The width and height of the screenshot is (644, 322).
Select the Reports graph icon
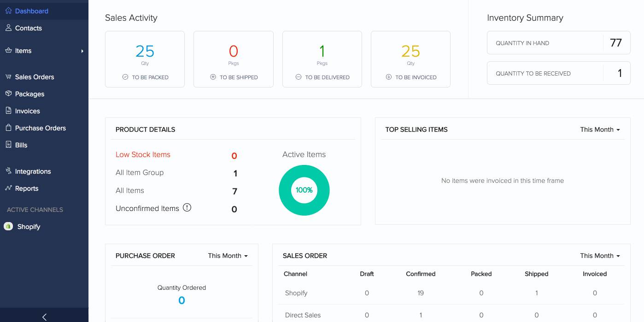8,188
